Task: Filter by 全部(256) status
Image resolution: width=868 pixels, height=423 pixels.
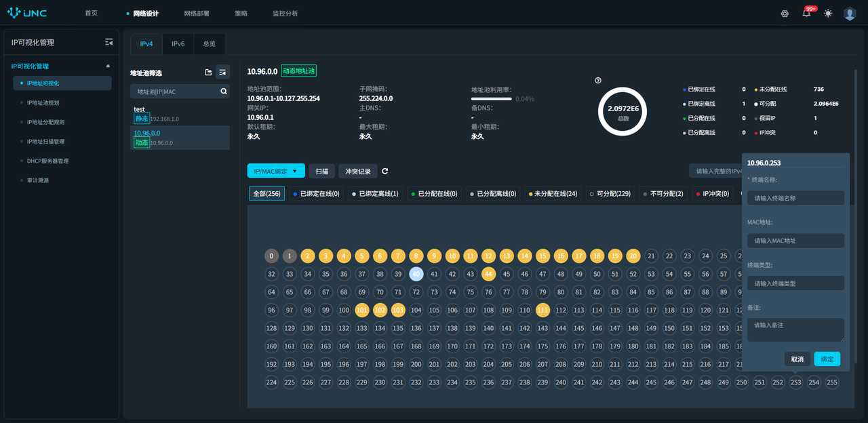Action: click(267, 194)
